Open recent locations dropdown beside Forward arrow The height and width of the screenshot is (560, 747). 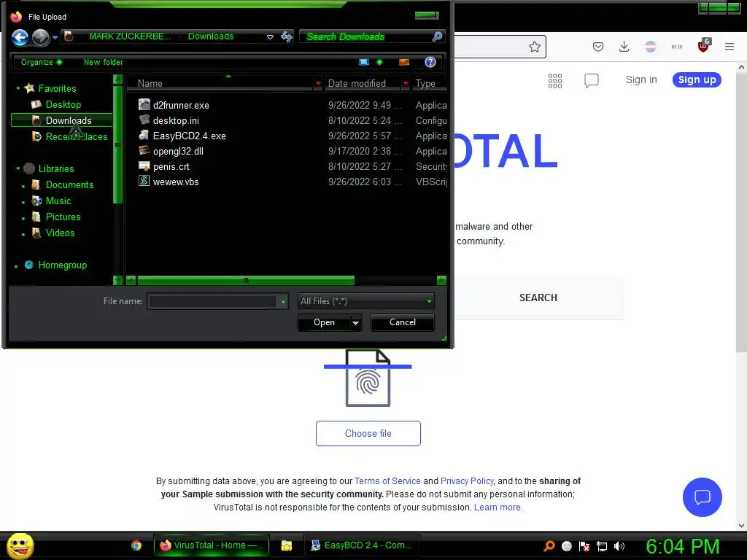(55, 37)
